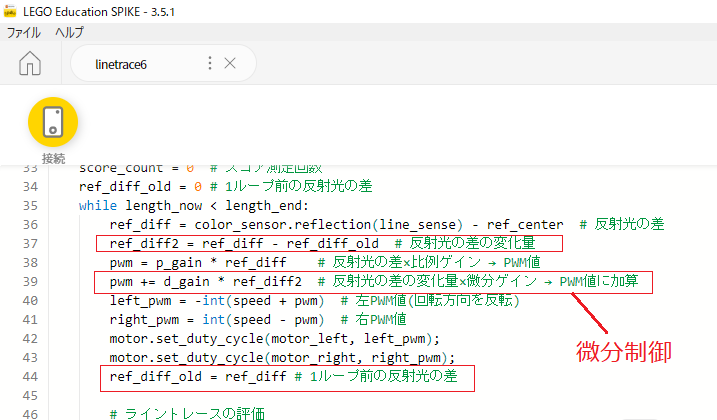
Task: Close the linetrace6 project tab
Action: (230, 64)
